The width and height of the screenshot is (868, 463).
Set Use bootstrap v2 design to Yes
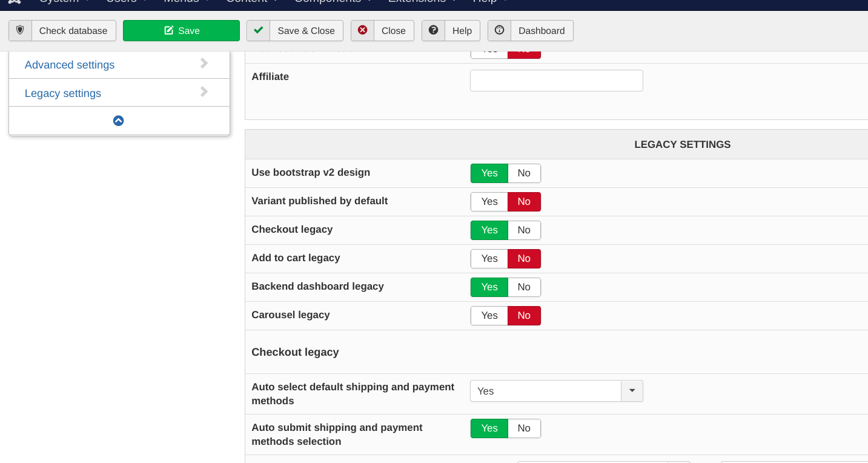489,173
